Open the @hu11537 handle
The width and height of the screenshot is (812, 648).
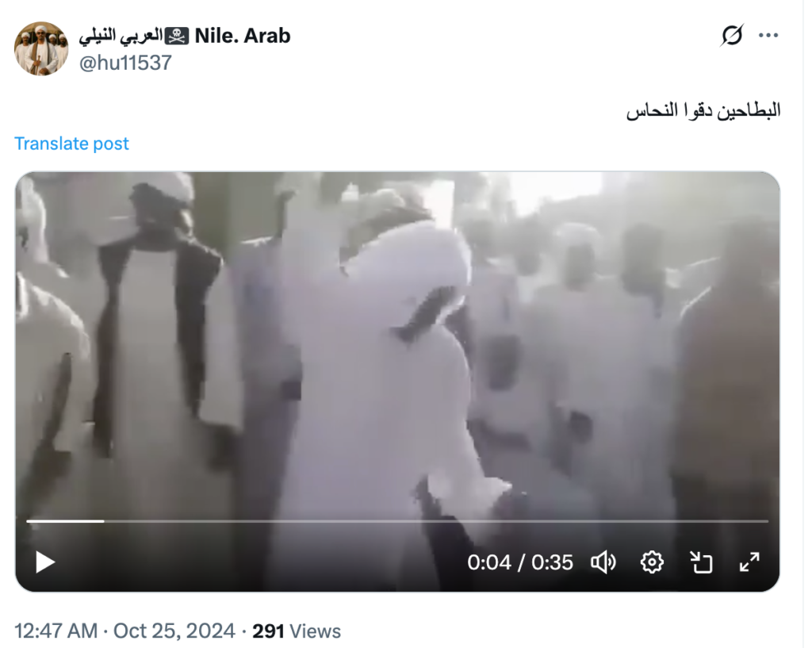coord(124,63)
